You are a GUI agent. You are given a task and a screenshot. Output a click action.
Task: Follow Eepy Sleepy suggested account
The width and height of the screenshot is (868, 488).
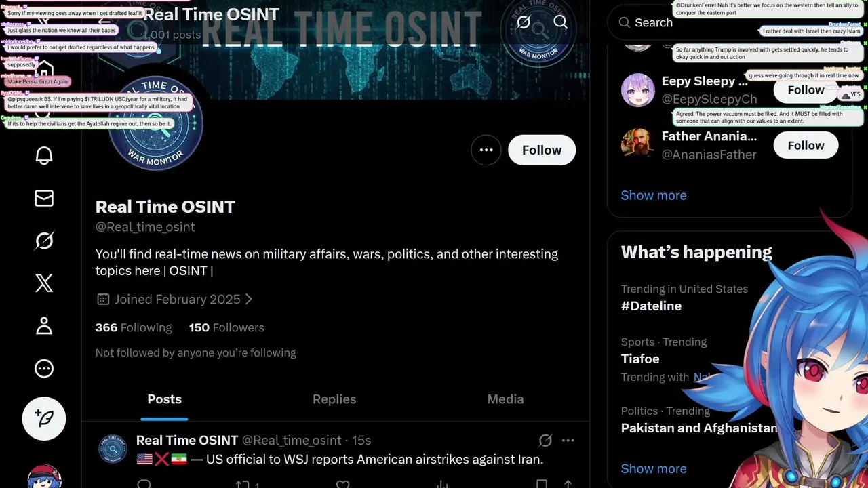point(806,90)
